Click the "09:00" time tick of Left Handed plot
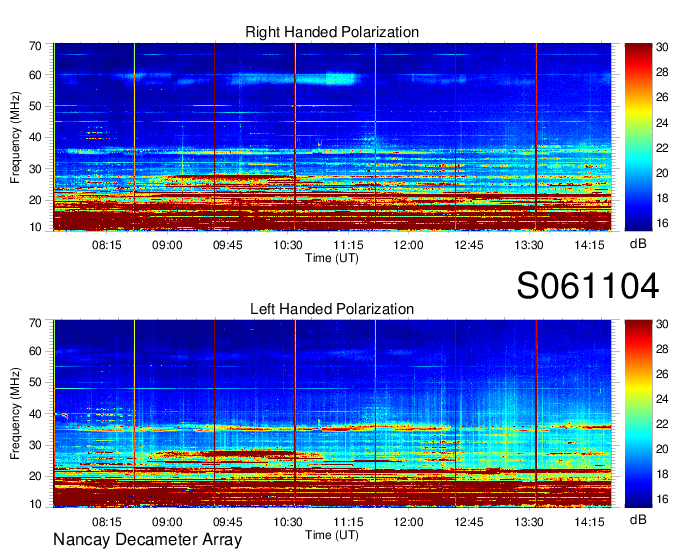This screenshot has width=680, height=552. pyautogui.click(x=167, y=522)
